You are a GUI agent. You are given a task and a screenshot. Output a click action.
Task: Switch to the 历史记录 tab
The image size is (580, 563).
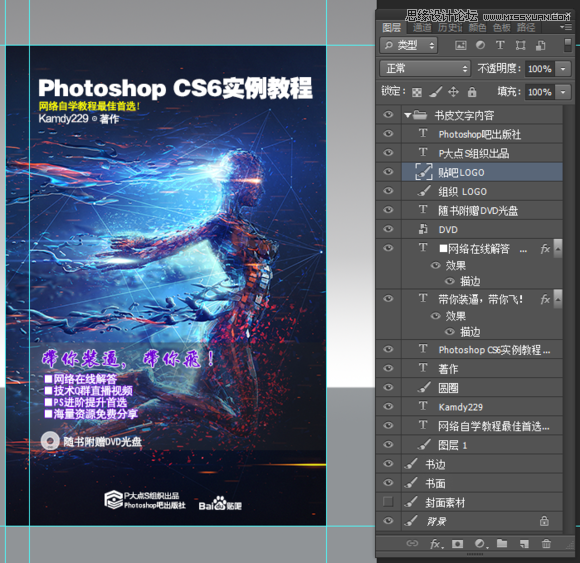tap(450, 28)
